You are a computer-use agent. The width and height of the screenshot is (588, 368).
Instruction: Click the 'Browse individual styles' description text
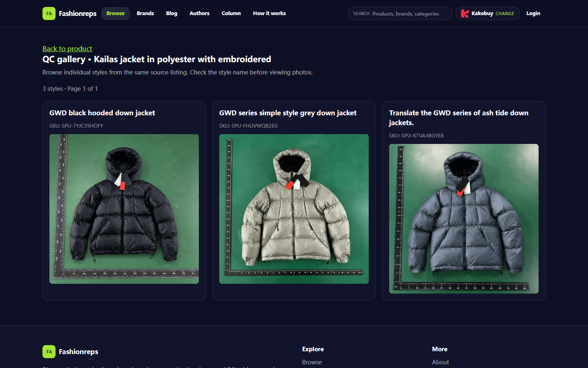[x=178, y=72]
